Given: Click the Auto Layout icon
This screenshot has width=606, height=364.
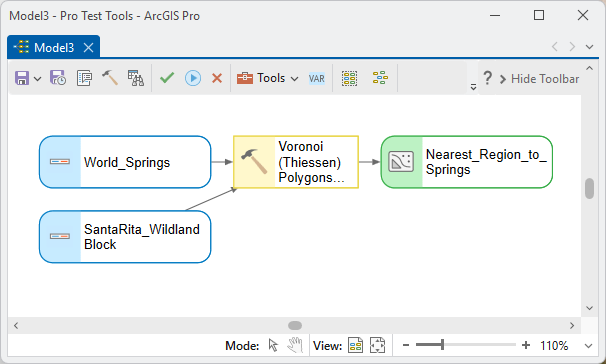Looking at the screenshot, I should (380, 78).
